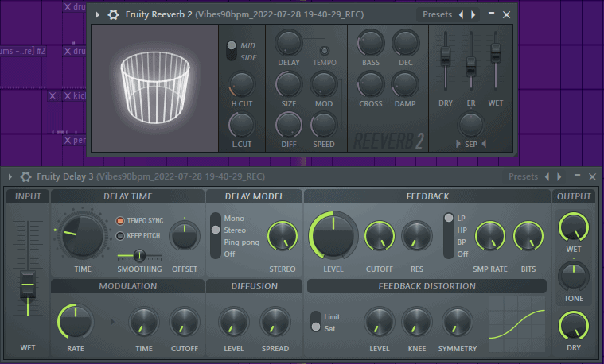Image resolution: width=604 pixels, height=364 pixels.
Task: Click the OFFSET knob in Delay 3
Action: click(x=185, y=235)
